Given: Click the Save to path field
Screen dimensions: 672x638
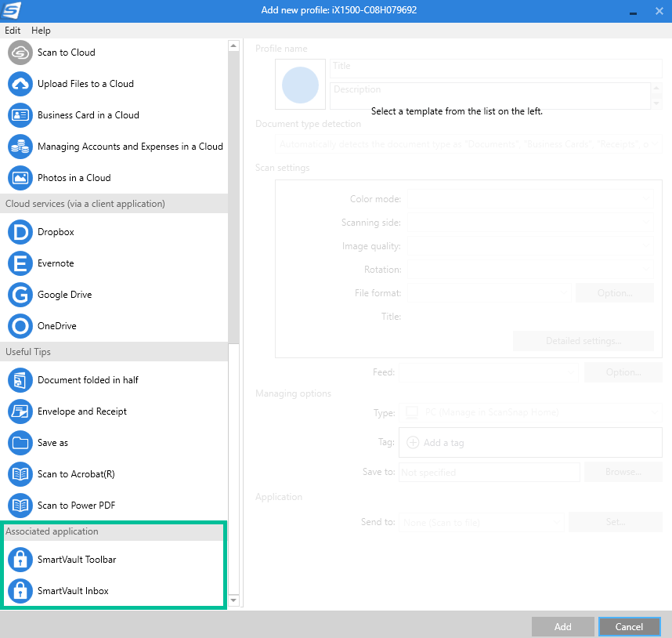Looking at the screenshot, I should 490,472.
